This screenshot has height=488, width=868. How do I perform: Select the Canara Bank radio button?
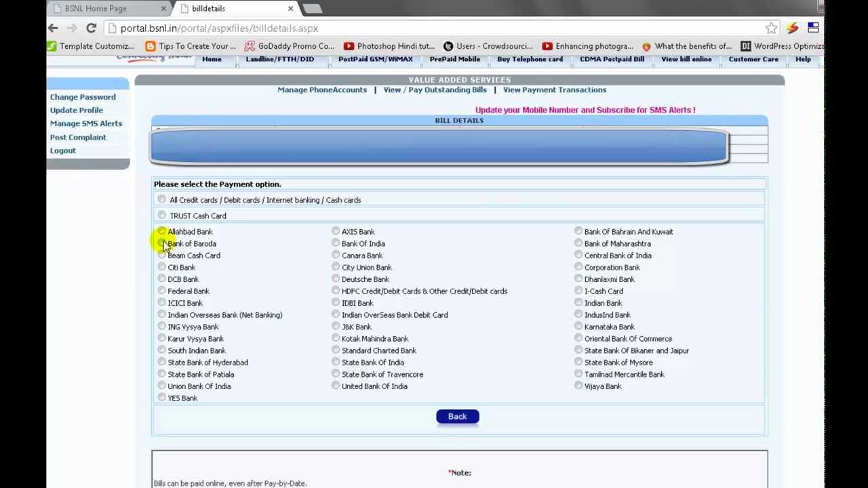[x=336, y=255]
